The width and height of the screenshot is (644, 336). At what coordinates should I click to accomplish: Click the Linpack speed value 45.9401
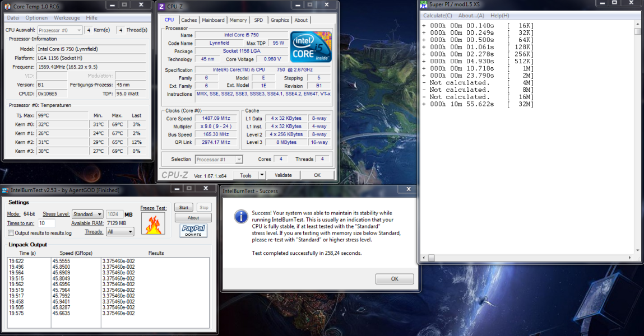coord(61,301)
